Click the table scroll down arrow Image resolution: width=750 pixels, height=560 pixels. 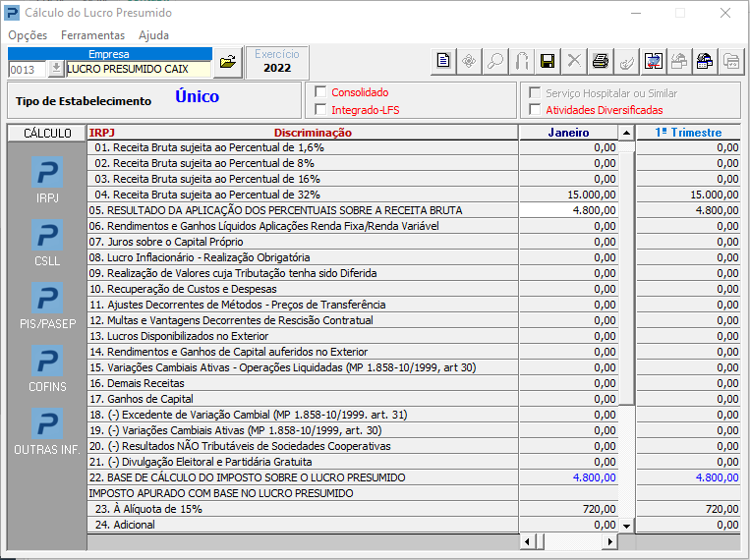[x=626, y=526]
